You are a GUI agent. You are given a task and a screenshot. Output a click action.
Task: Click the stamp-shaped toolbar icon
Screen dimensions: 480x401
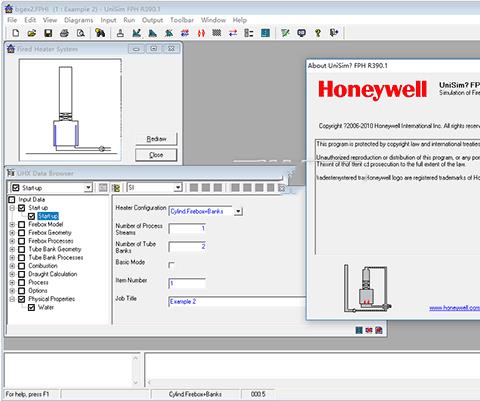point(120,33)
